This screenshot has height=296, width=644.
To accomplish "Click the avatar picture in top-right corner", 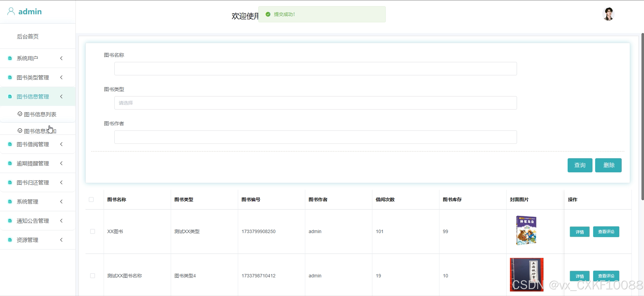I will 608,14.
